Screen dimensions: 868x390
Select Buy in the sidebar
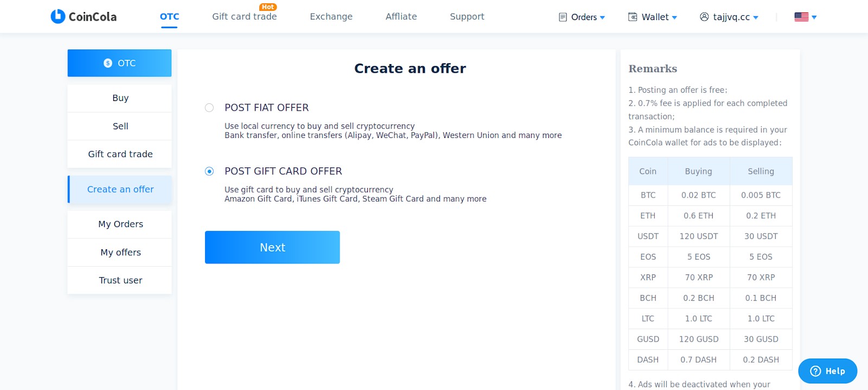119,98
